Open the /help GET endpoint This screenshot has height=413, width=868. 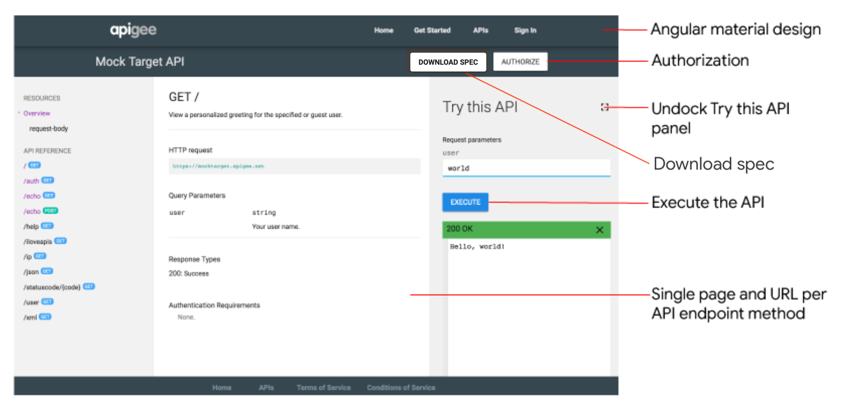pyautogui.click(x=31, y=226)
